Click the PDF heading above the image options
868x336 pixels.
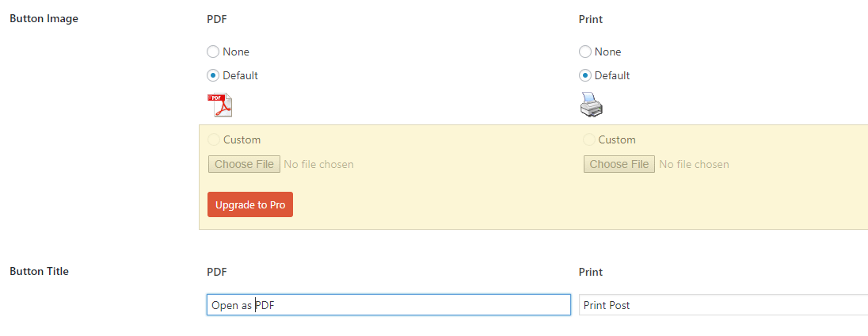(x=216, y=19)
